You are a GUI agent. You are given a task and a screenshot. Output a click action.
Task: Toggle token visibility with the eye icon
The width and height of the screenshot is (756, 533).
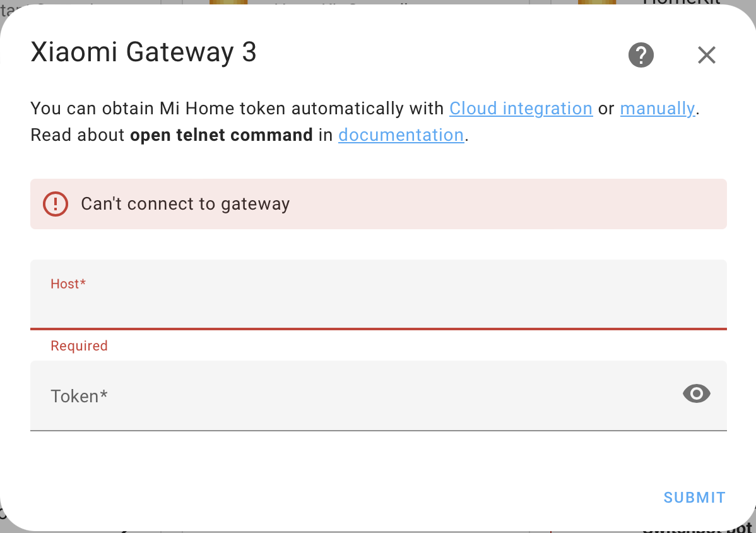point(696,394)
